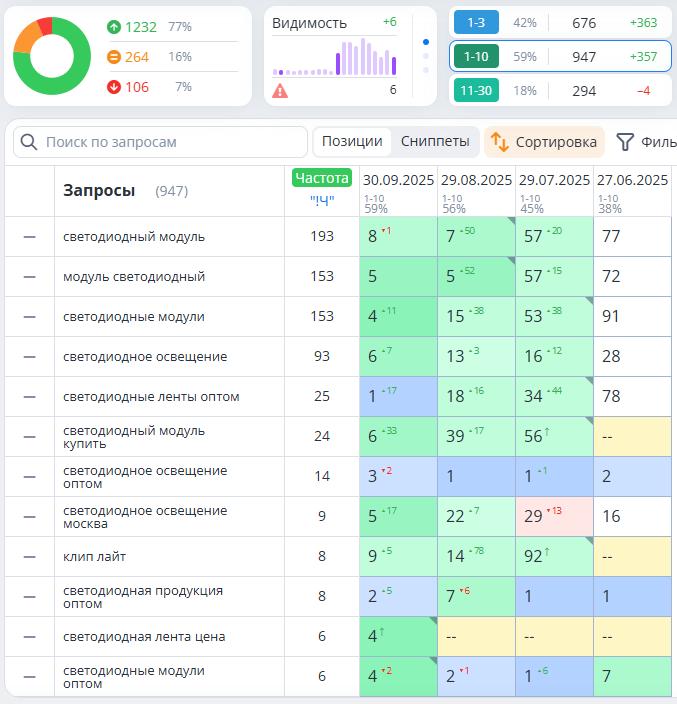Click the minus icon beside 'клип лайт'
This screenshot has height=704, width=677.
pyautogui.click(x=29, y=557)
